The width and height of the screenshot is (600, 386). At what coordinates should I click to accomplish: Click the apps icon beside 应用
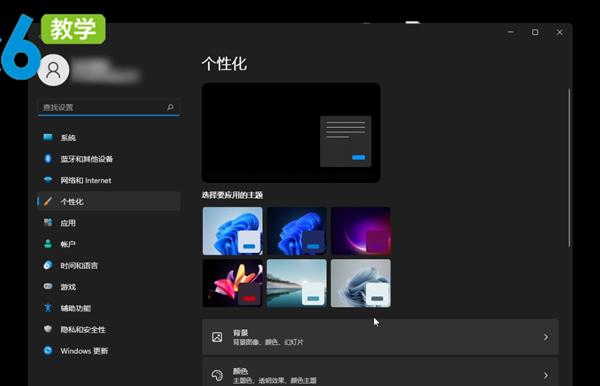[48, 223]
